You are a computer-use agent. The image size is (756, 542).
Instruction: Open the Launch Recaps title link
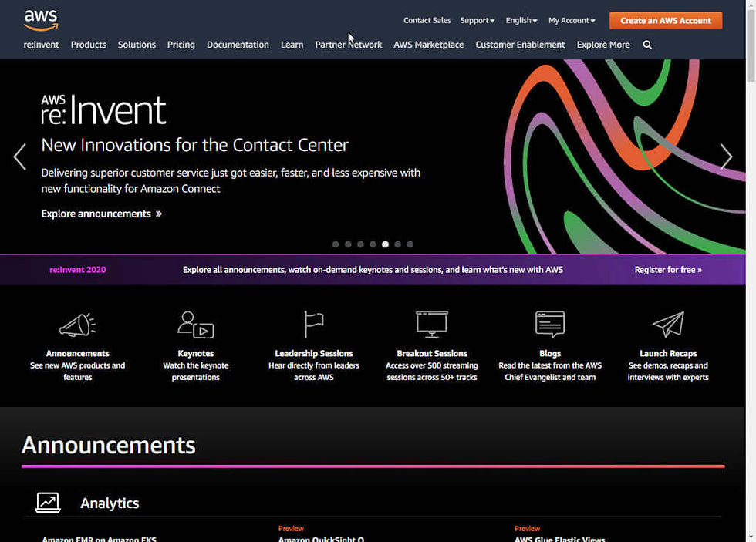coord(668,353)
